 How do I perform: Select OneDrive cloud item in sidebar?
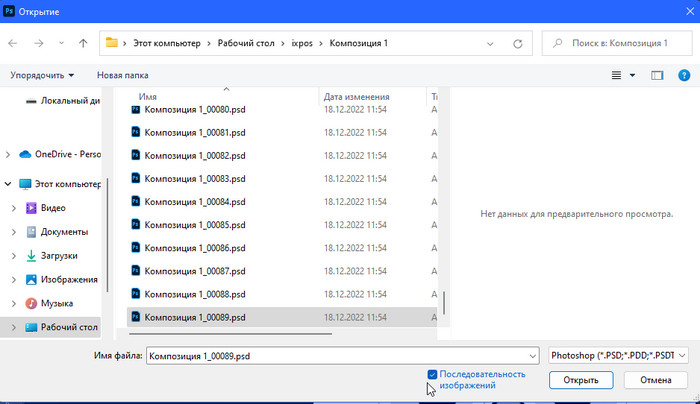[60, 154]
